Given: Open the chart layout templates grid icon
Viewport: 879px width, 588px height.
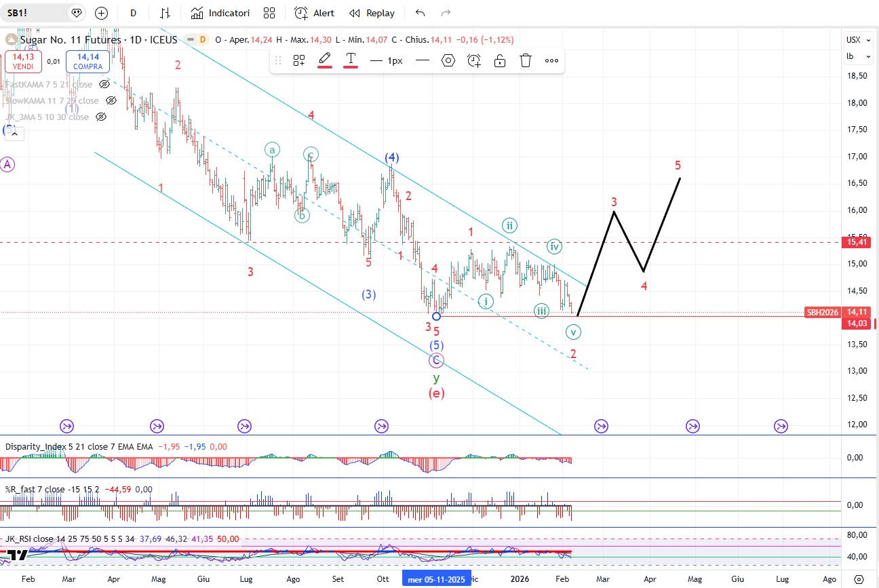Looking at the screenshot, I should click(x=269, y=13).
